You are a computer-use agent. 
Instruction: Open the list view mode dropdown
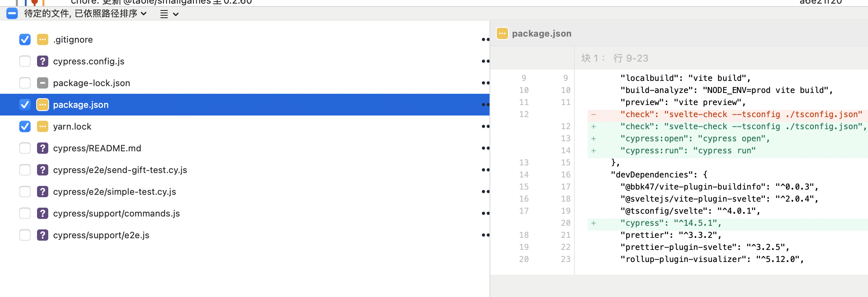coord(169,14)
